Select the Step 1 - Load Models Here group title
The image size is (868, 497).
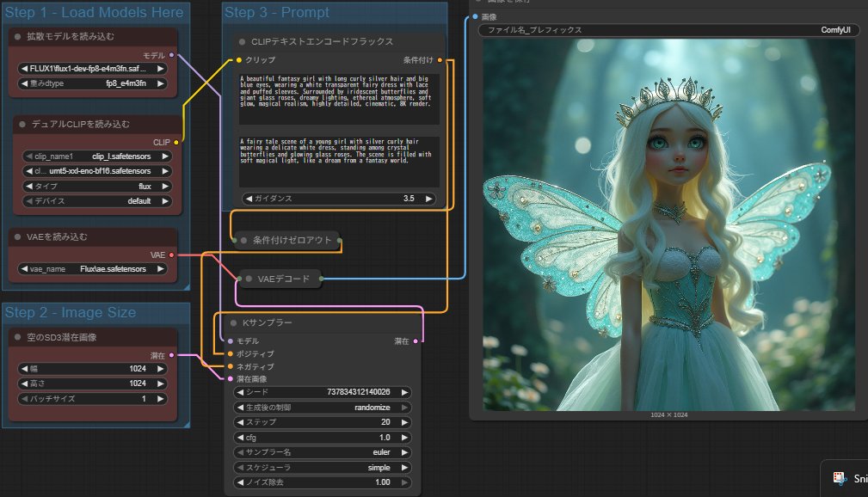coord(94,12)
